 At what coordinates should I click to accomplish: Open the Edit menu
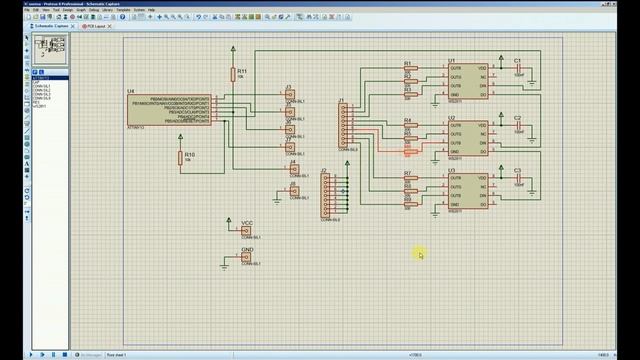[x=36, y=10]
